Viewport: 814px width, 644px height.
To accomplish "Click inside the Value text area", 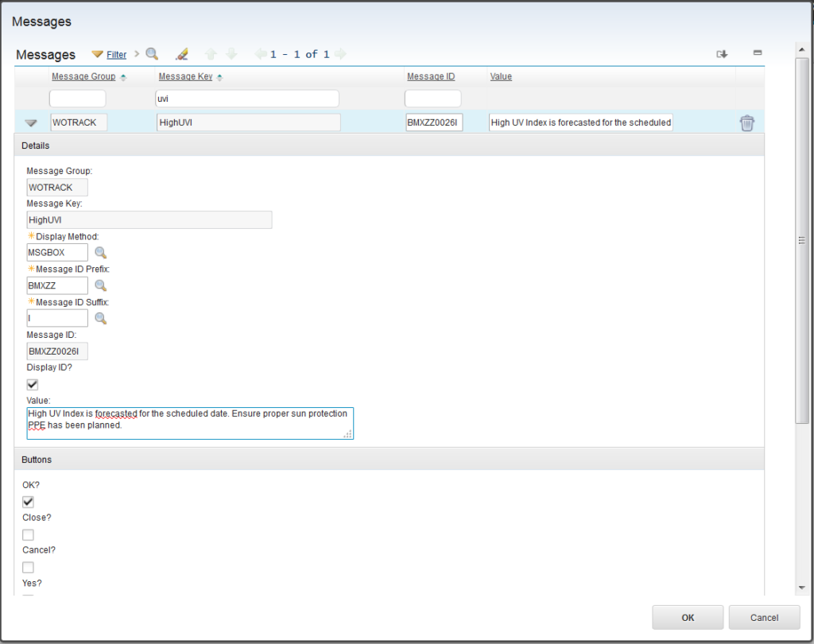I will 190,423.
